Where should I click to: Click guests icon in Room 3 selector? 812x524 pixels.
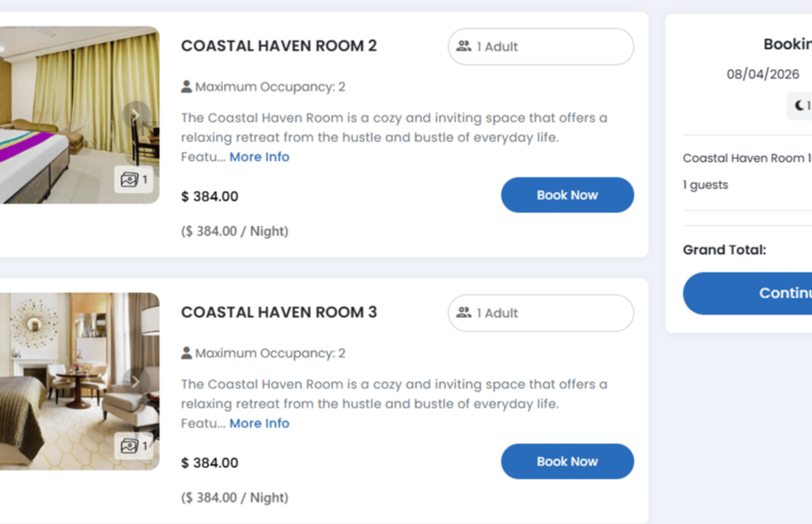[463, 313]
